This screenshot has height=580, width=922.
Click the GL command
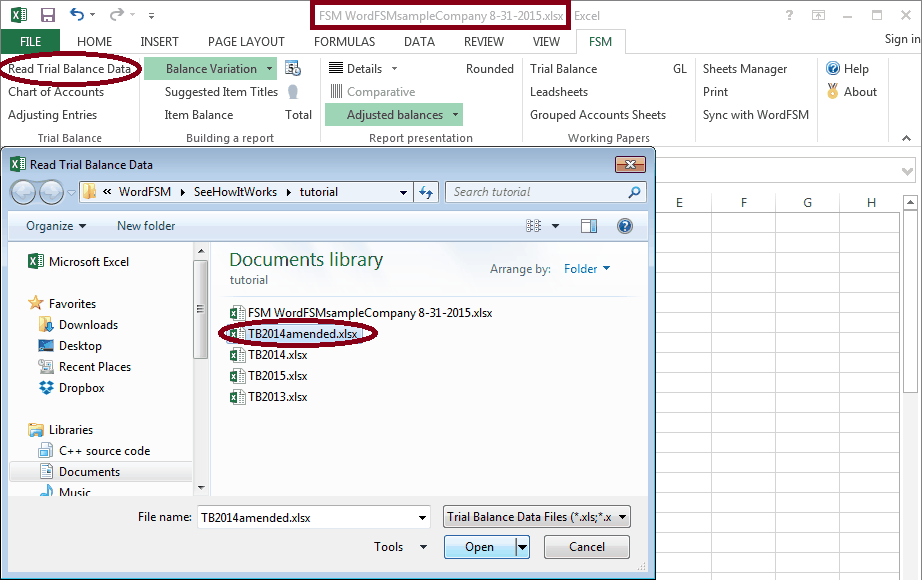(680, 69)
